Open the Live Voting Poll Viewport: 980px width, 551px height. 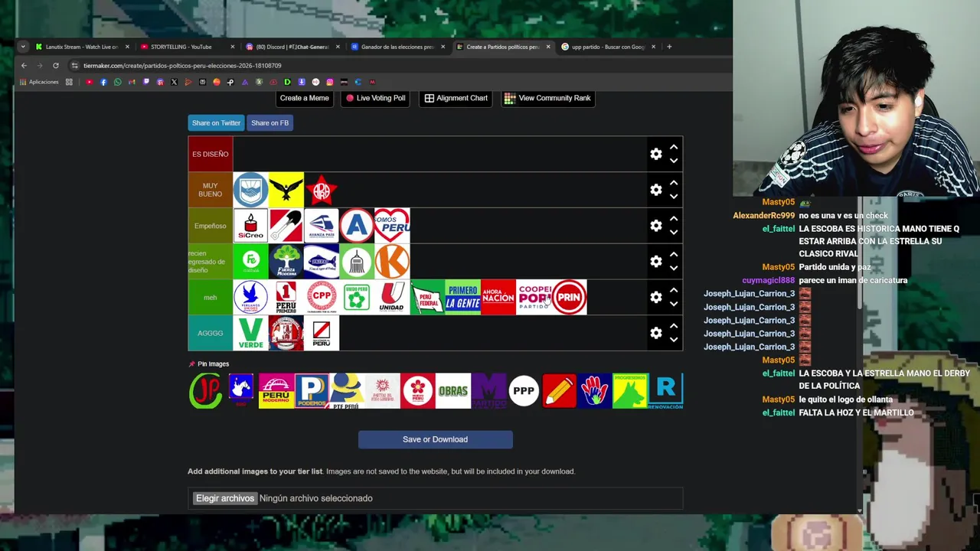tap(375, 98)
